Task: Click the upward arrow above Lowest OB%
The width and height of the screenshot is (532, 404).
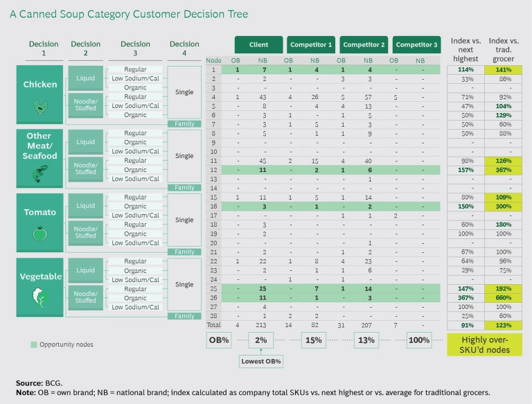Action: click(x=260, y=351)
